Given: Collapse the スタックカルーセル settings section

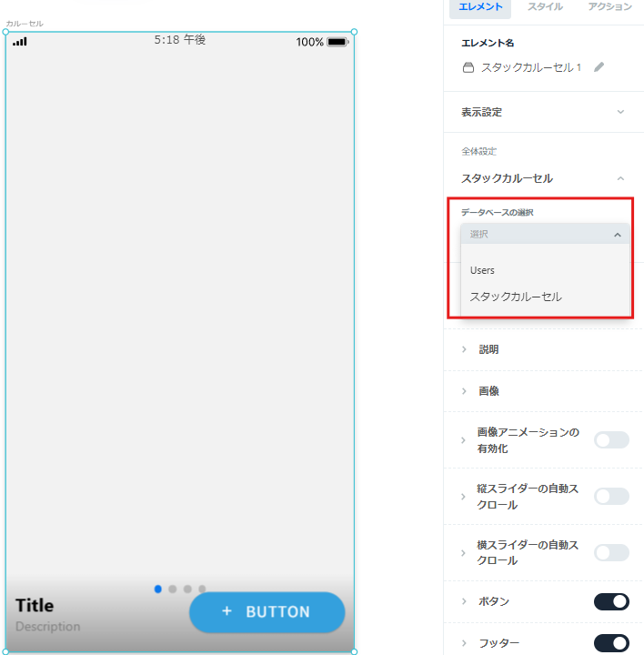Looking at the screenshot, I should pyautogui.click(x=620, y=178).
